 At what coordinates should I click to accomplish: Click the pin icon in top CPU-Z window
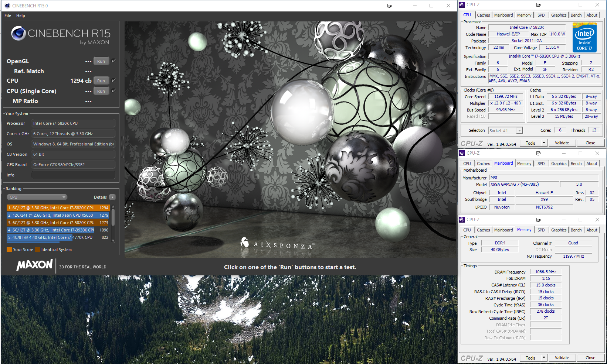(x=538, y=5)
